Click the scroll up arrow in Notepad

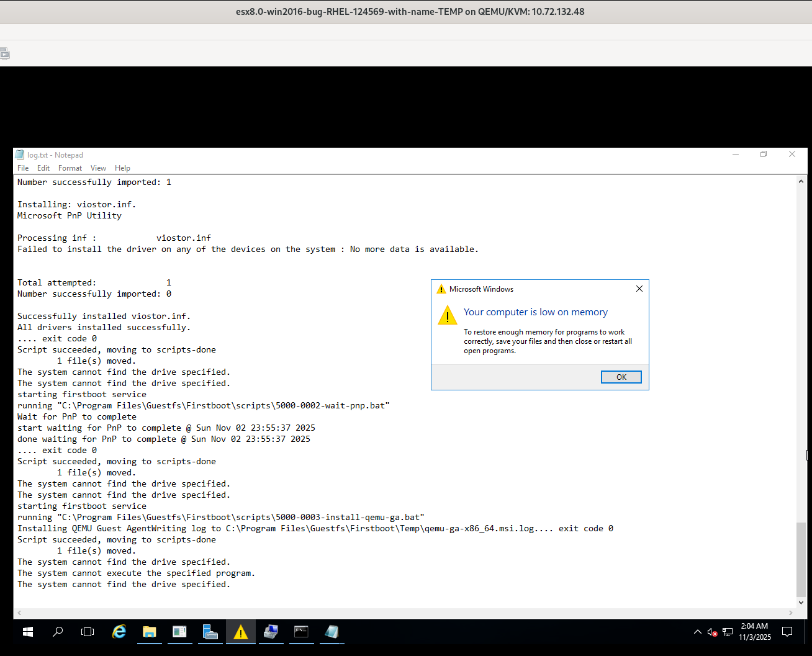tap(801, 181)
